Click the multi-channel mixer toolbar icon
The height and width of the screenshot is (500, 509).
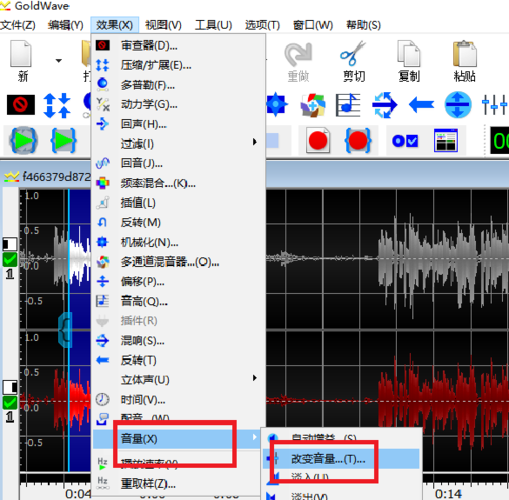coord(313,105)
